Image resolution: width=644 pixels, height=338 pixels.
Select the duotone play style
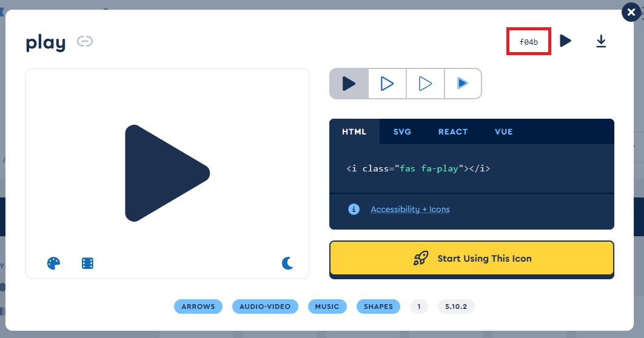[x=463, y=84]
